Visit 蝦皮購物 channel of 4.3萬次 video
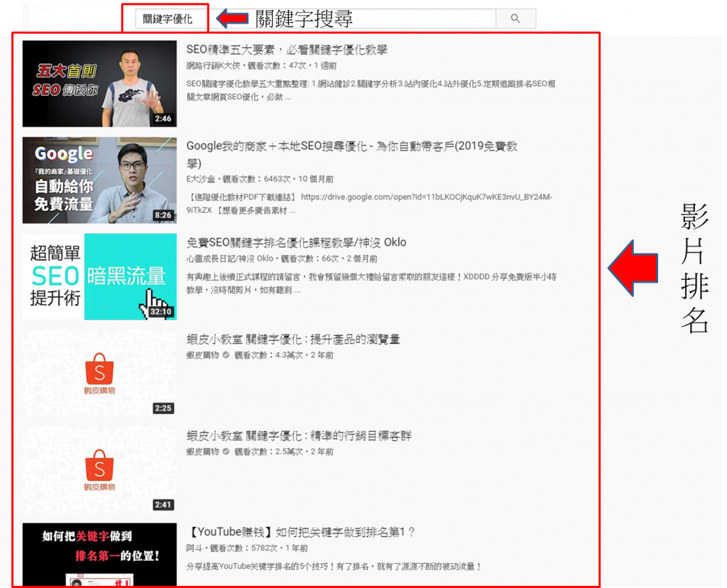The height and width of the screenshot is (588, 727). click(x=202, y=355)
